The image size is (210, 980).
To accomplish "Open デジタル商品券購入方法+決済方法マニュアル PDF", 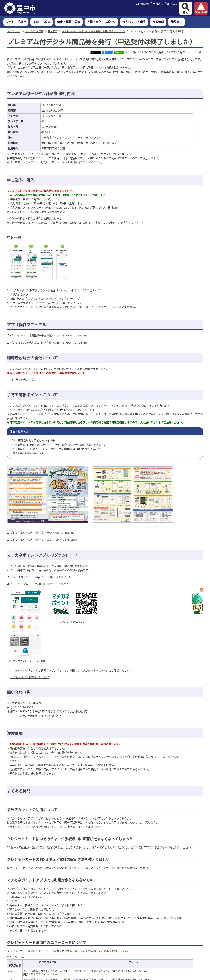I will click(x=49, y=343).
